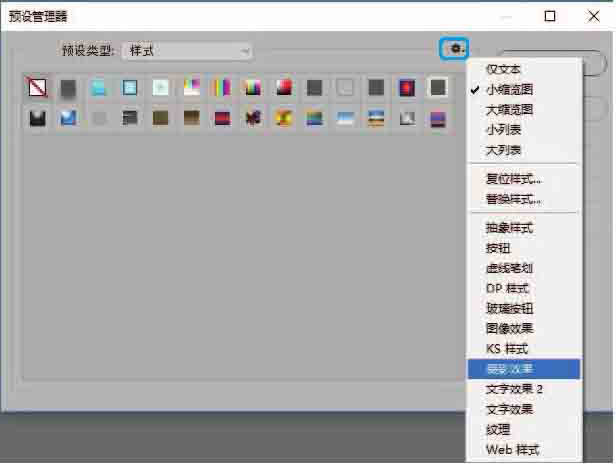Screen dimensions: 616x464
Task: Select the red glow on blue thumbnail
Action: 407,87
